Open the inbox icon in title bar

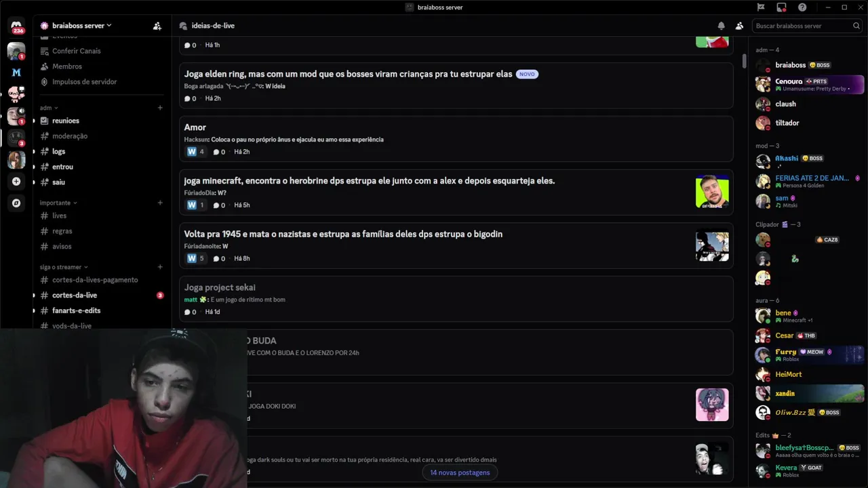pos(781,7)
